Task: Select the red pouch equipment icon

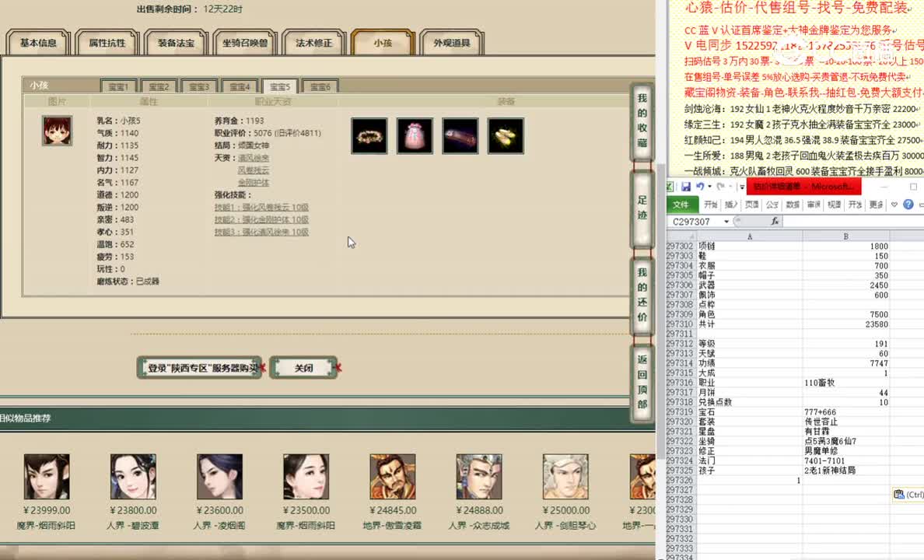Action: 415,135
